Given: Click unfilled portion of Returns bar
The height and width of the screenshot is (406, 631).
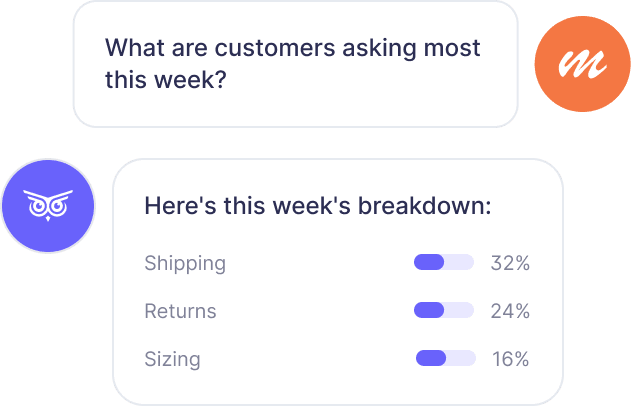Looking at the screenshot, I should pos(459,310).
